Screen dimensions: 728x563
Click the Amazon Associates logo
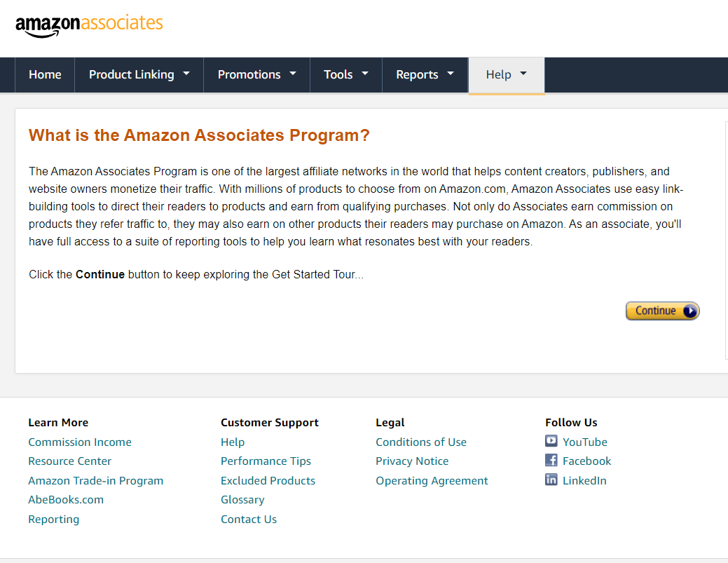point(89,25)
